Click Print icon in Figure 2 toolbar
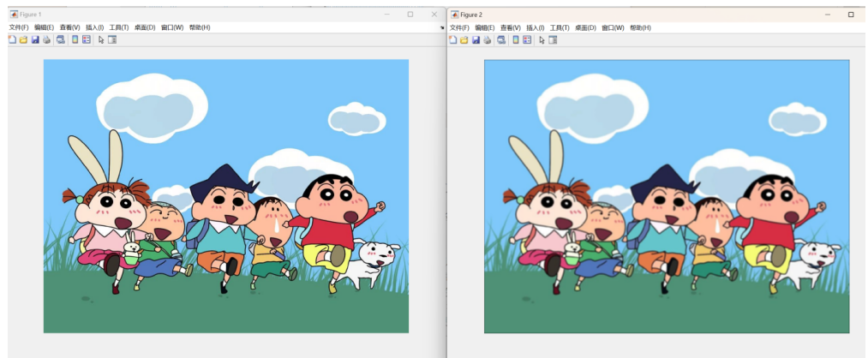This screenshot has width=868, height=358. [488, 40]
